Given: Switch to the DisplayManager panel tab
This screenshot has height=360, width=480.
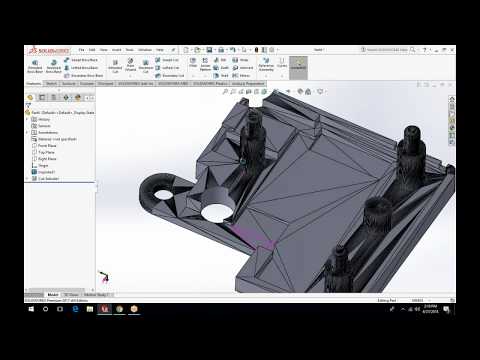Looking at the screenshot, I should (78, 97).
